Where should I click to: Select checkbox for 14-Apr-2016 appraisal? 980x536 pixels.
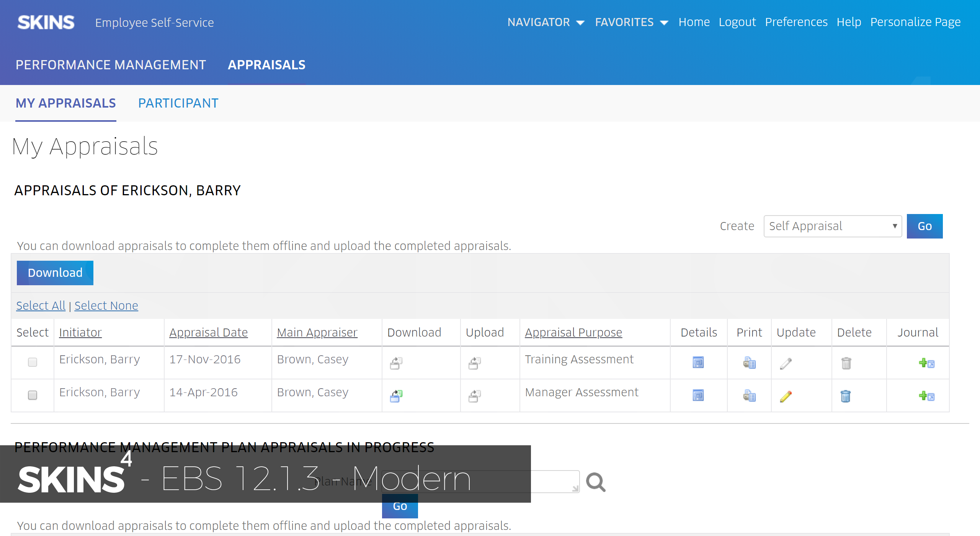33,395
